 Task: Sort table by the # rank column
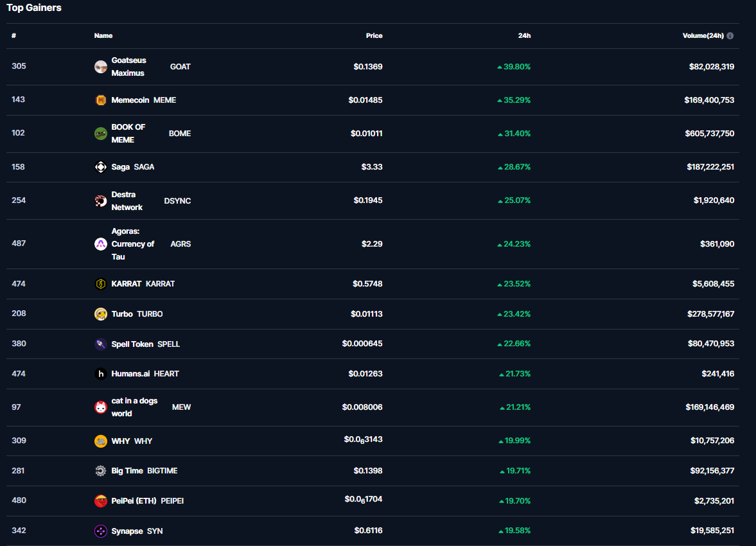coord(14,36)
